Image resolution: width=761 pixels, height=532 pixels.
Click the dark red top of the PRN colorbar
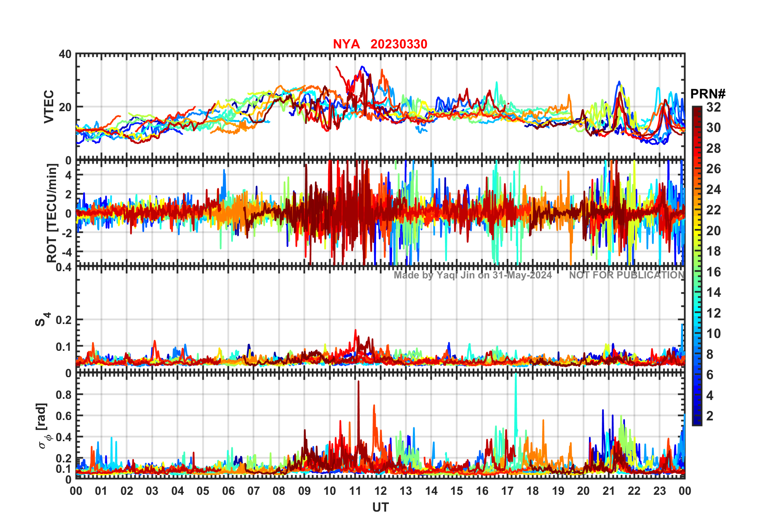tap(697, 110)
